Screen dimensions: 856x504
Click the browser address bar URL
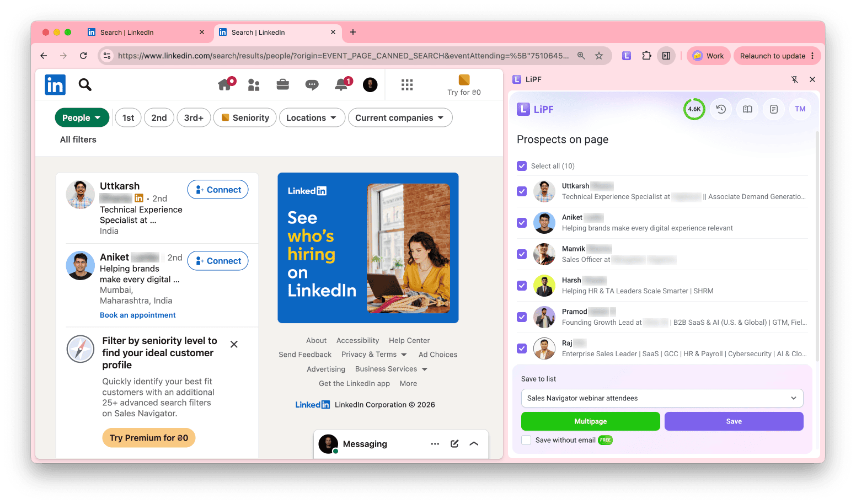[343, 56]
